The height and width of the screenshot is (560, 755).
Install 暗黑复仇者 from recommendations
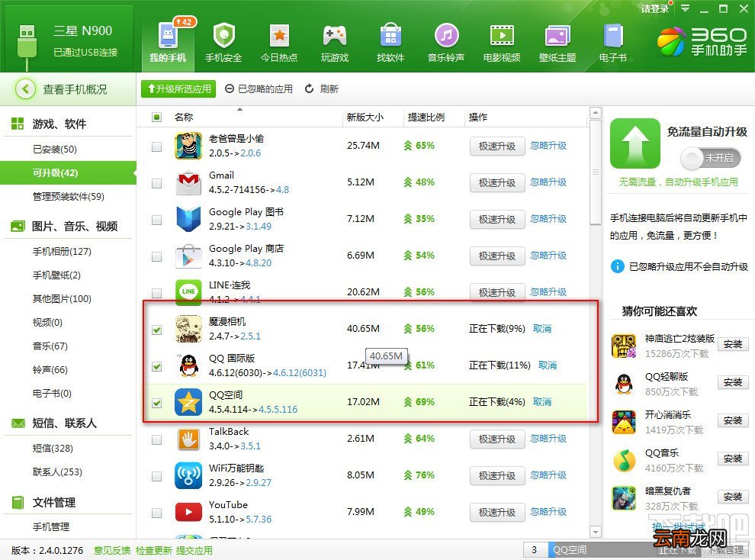pos(732,497)
